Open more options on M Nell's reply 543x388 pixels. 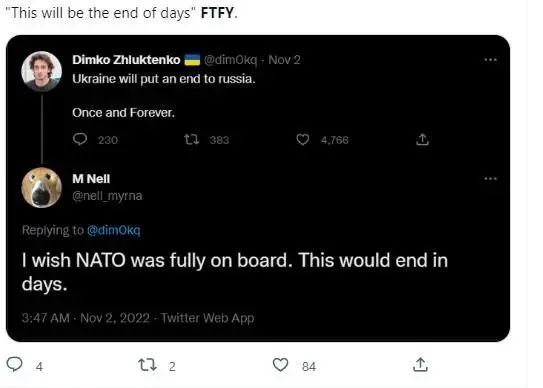(x=490, y=178)
